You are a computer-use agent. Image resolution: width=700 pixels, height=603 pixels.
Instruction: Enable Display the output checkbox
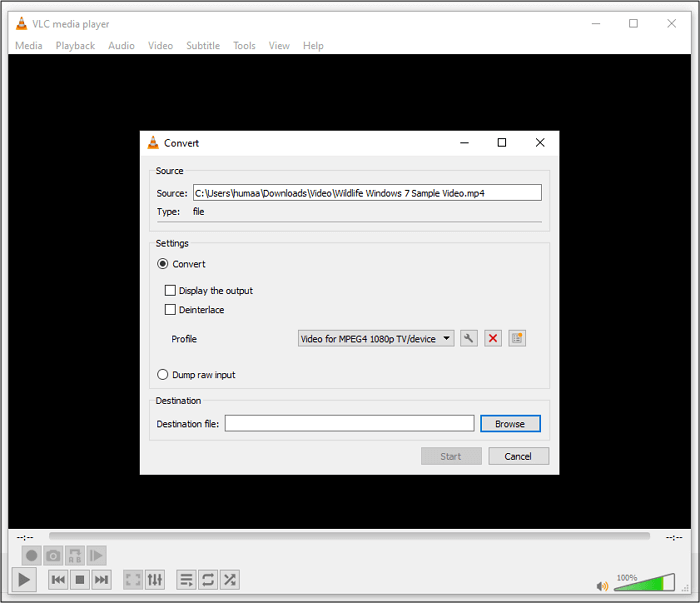(x=170, y=291)
